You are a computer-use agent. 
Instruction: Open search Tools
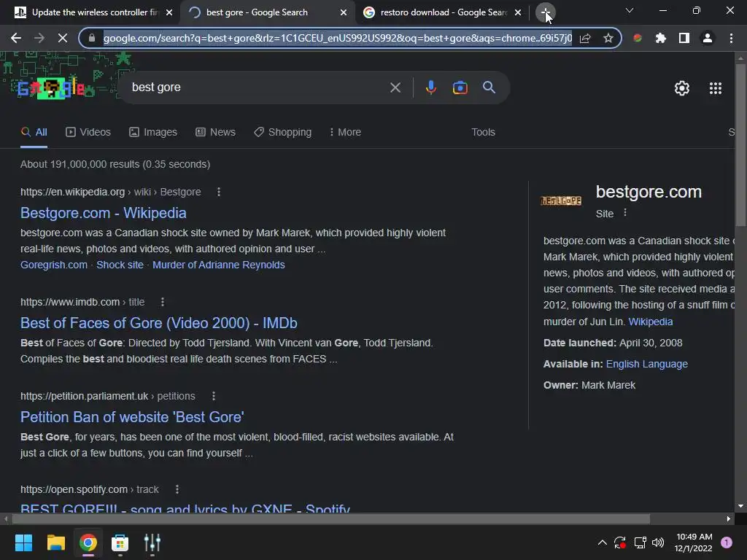pos(483,132)
